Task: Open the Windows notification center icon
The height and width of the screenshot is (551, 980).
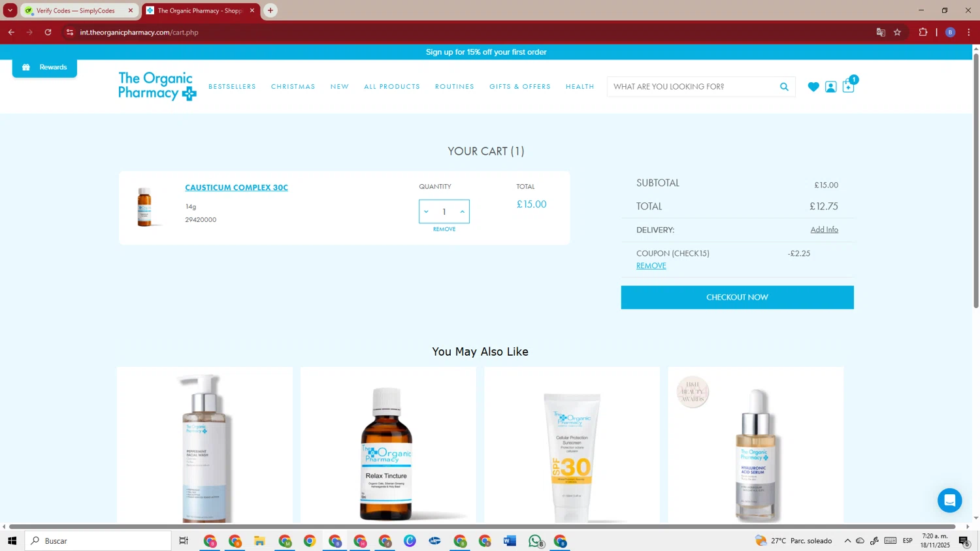Action: pyautogui.click(x=964, y=541)
